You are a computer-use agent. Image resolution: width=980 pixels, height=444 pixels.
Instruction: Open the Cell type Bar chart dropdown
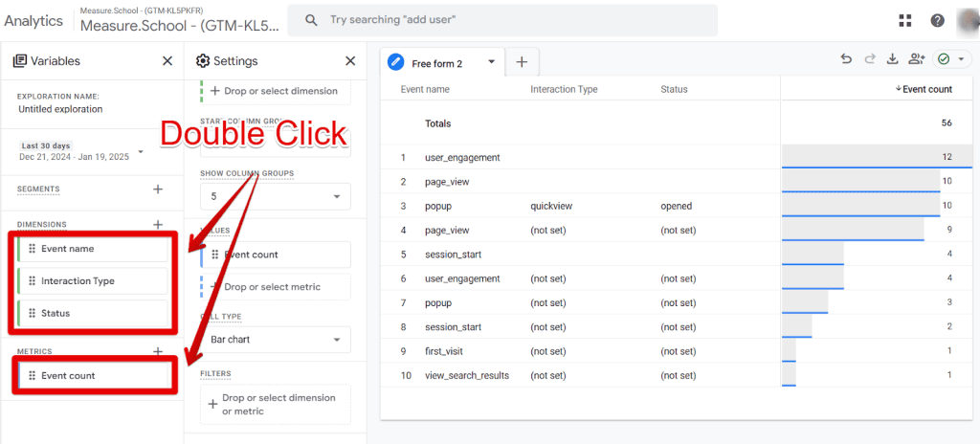click(x=276, y=340)
